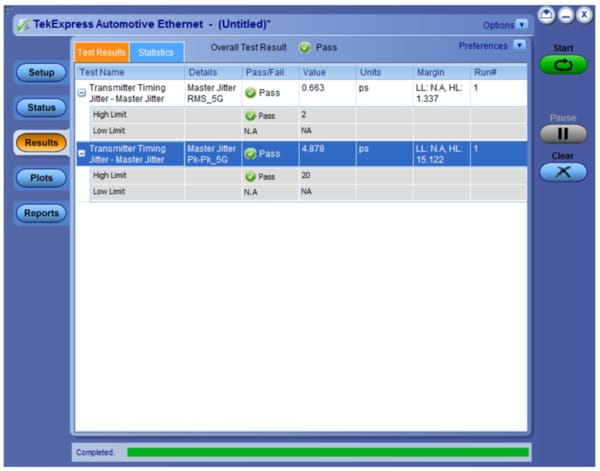Open the Preferences dropdown menu

519,46
